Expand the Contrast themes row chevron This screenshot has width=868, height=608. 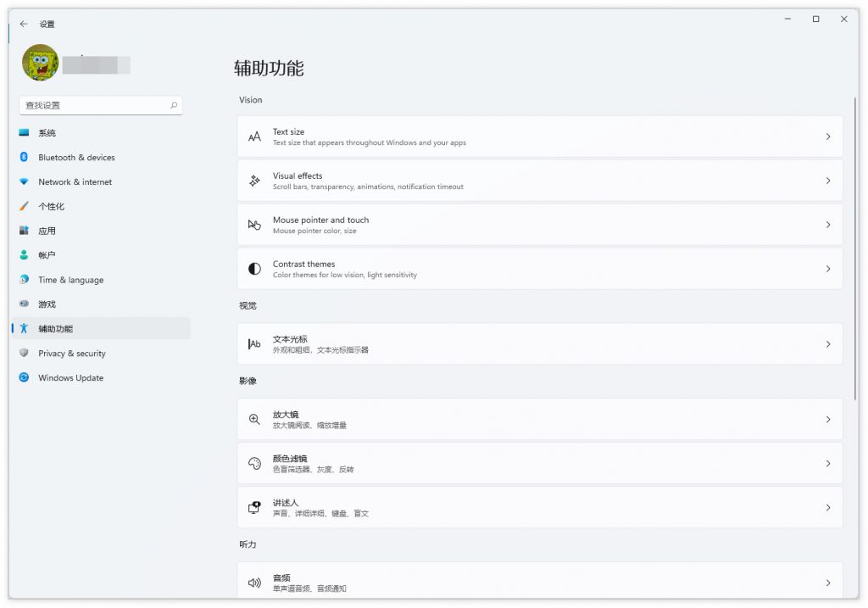click(x=827, y=269)
